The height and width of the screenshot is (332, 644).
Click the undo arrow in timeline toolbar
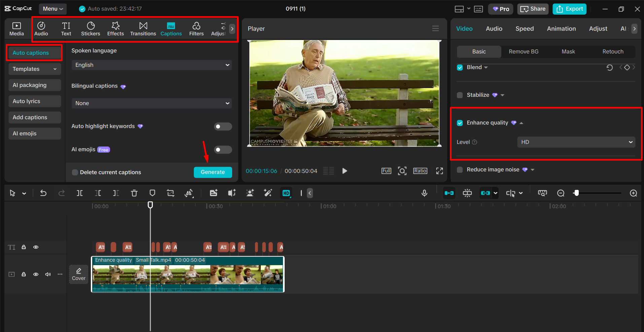[43, 193]
